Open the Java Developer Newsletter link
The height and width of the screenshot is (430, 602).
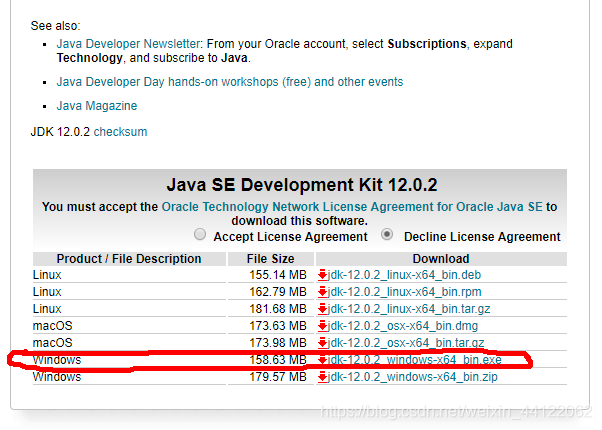pyautogui.click(x=128, y=44)
